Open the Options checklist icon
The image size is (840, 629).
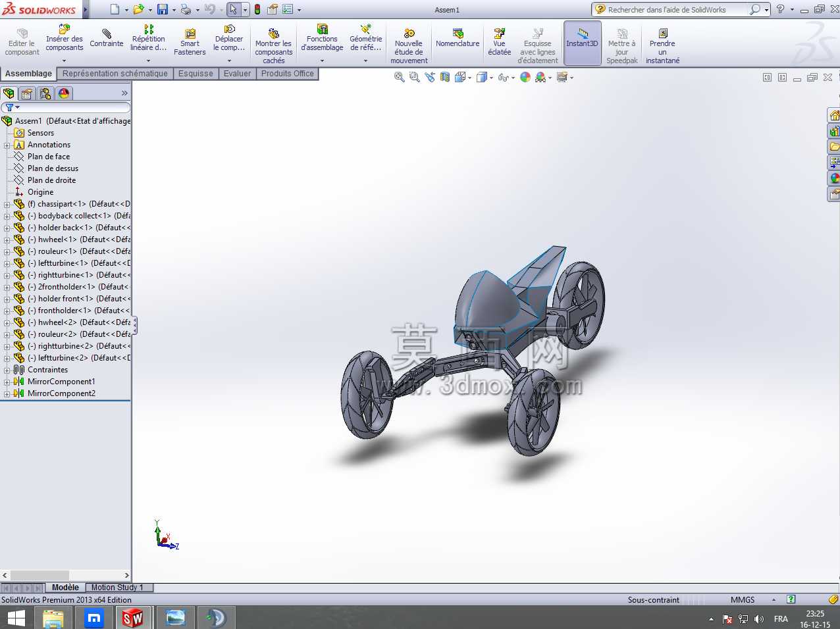tap(288, 9)
